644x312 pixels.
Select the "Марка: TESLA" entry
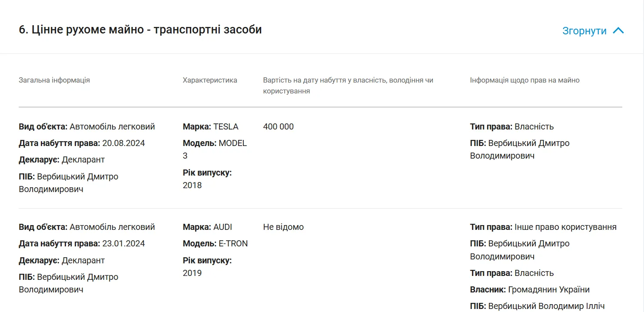pyautogui.click(x=210, y=126)
